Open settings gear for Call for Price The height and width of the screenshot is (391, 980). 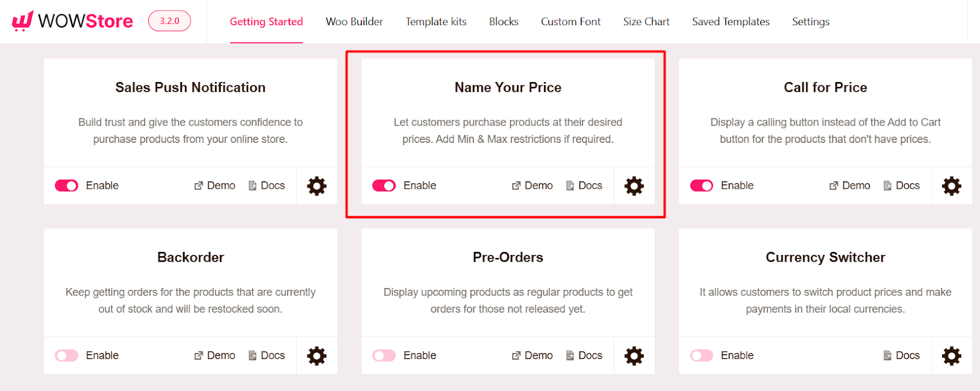click(951, 186)
